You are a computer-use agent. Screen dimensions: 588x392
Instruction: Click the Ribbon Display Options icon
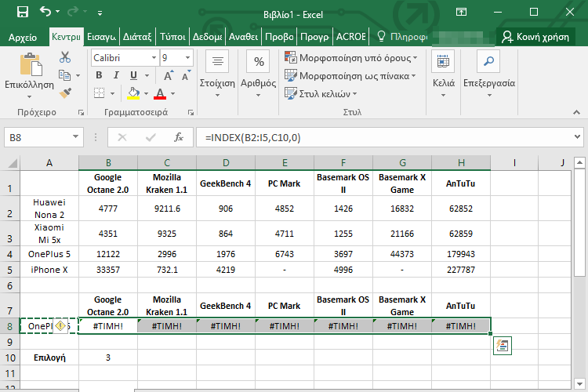461,12
